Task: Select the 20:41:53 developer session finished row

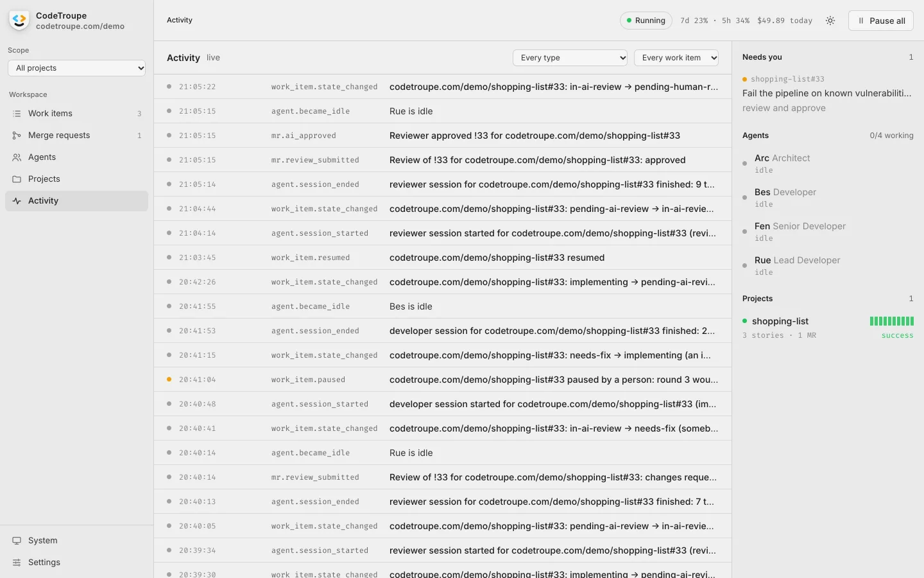Action: (x=443, y=331)
